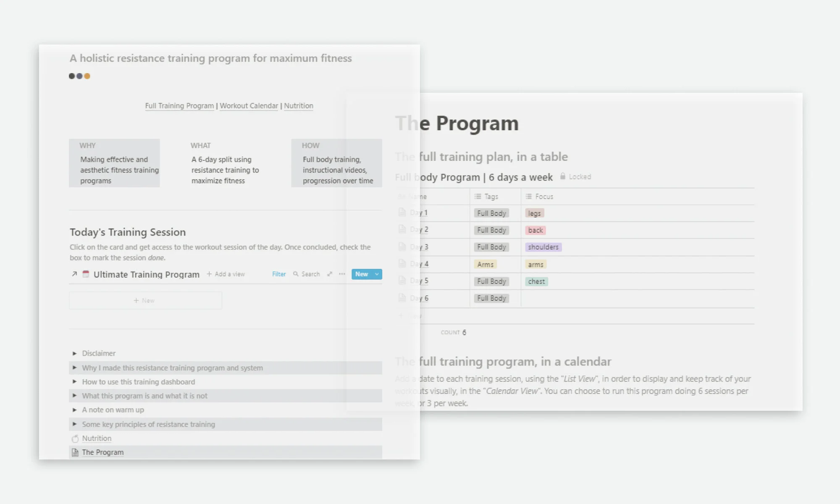Open the dropdown arrow on the New button
Viewport: 840px width, 504px height.
[377, 274]
